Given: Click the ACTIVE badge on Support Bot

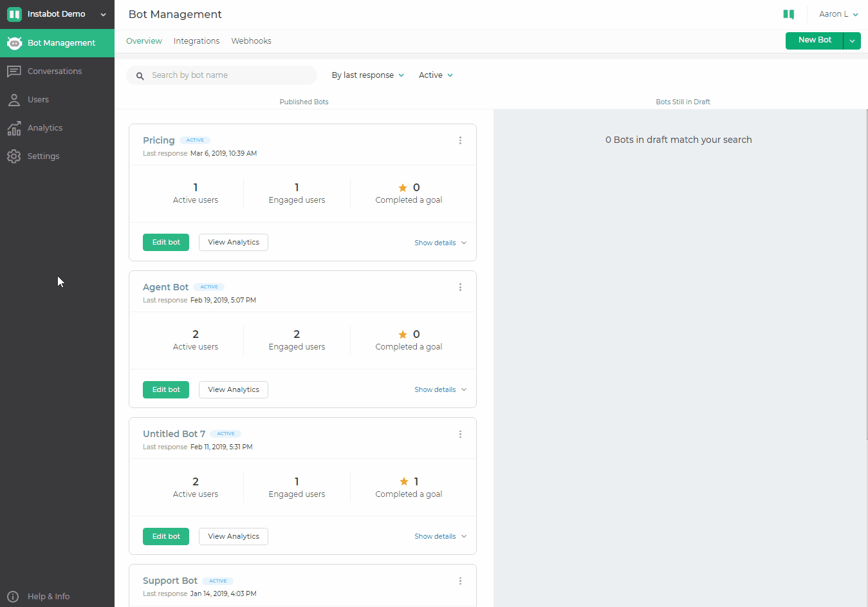Looking at the screenshot, I should (218, 581).
